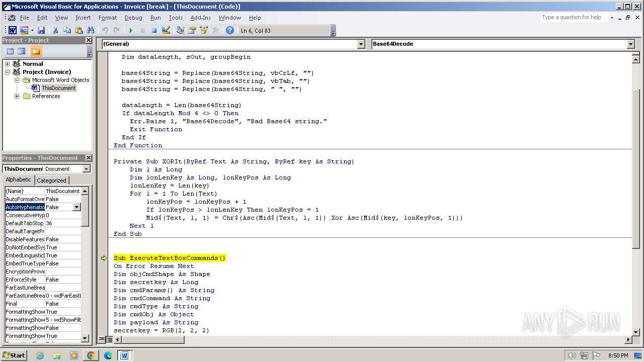Click the View Microsoft Word icon

coord(12,31)
